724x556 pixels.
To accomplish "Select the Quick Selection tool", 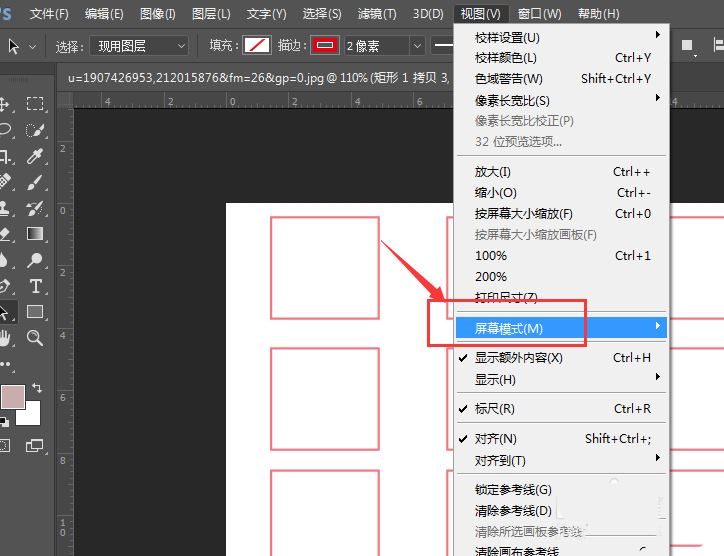I will pyautogui.click(x=35, y=130).
